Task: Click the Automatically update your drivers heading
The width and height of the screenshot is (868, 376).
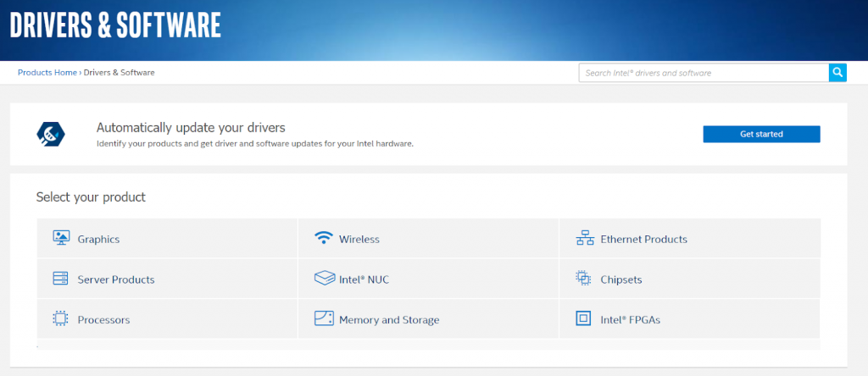Action: pos(191,128)
